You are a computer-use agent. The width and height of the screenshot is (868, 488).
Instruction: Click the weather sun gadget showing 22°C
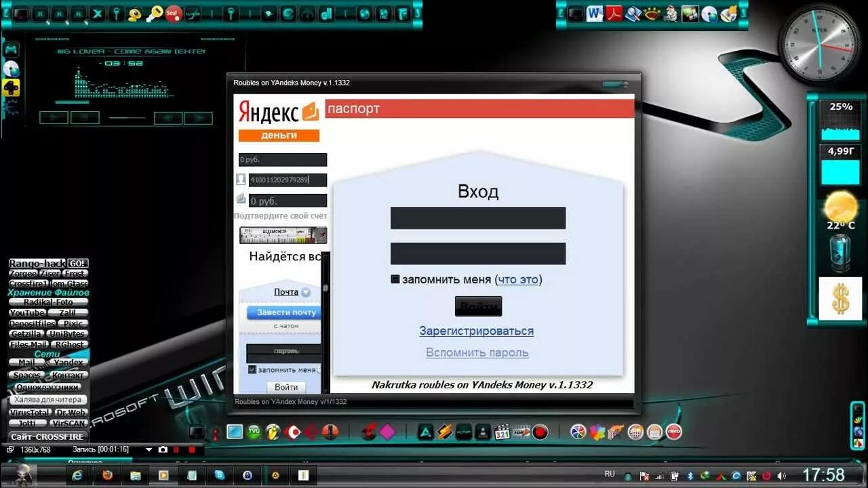click(x=840, y=210)
